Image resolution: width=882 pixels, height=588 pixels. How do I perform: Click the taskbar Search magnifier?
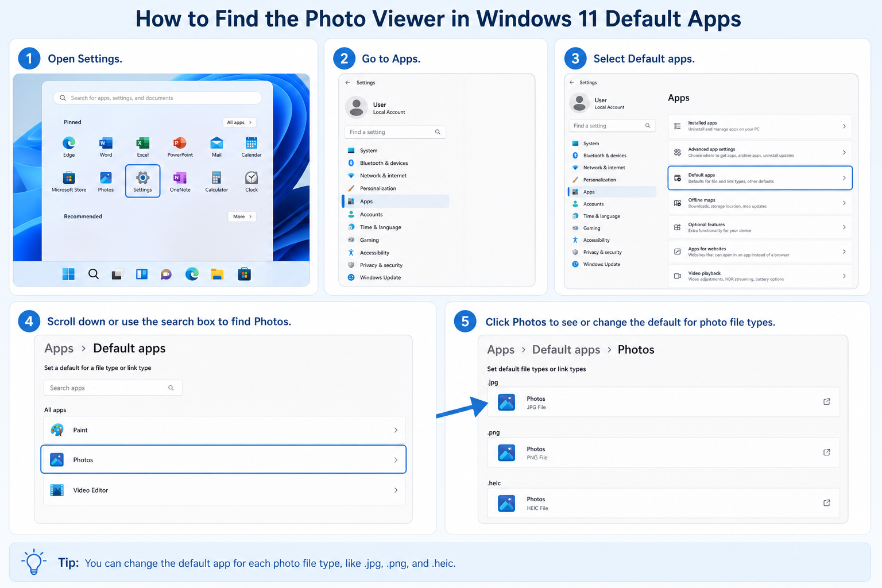click(x=94, y=274)
